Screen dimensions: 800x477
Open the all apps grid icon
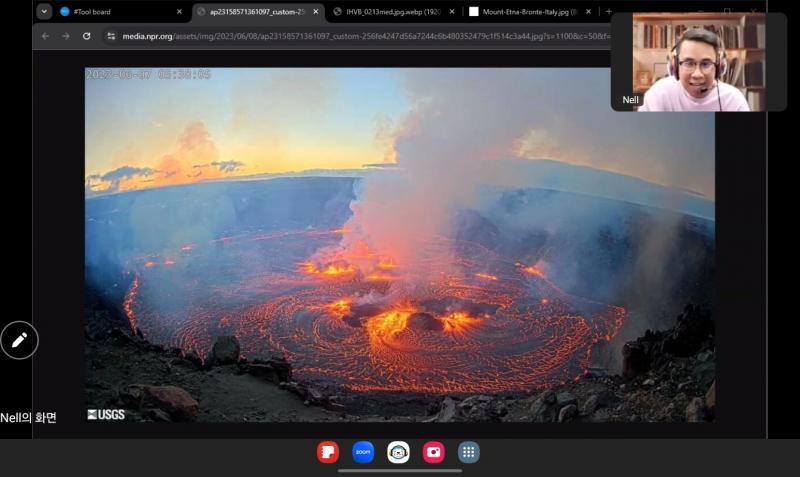(x=468, y=452)
